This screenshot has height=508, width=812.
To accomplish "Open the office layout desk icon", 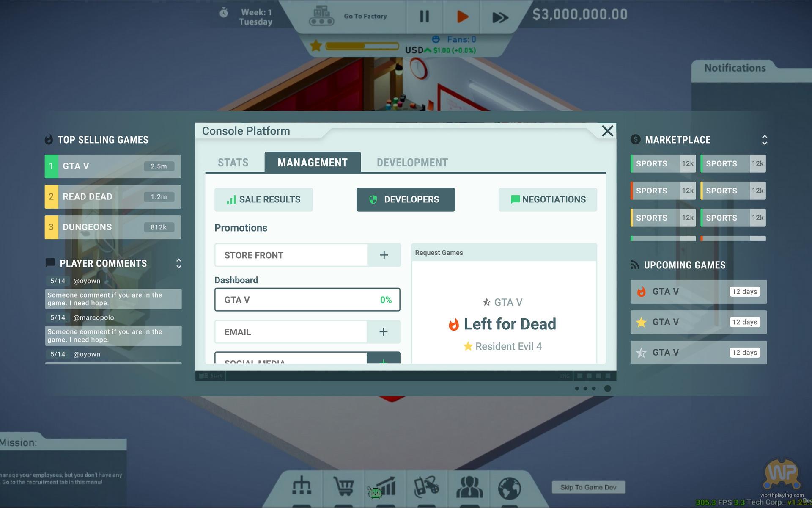I will pos(302,486).
